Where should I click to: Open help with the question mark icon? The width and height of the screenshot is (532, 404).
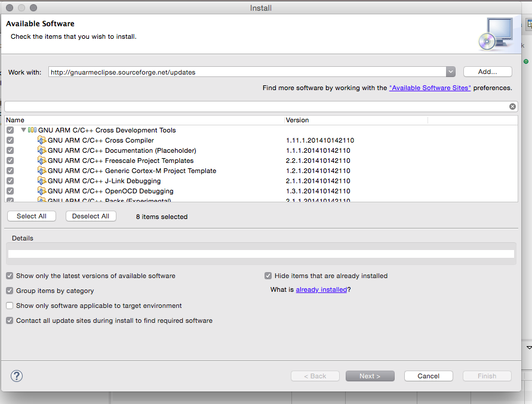tap(17, 376)
